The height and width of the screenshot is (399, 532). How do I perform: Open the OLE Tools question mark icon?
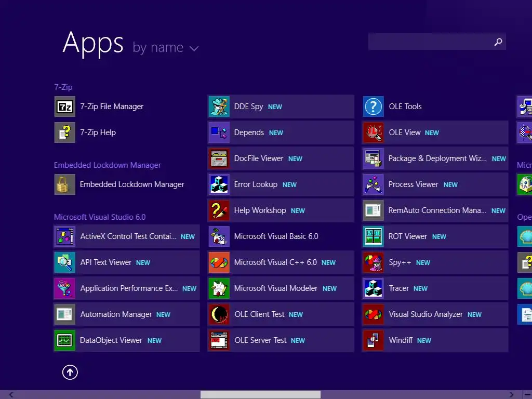[374, 107]
